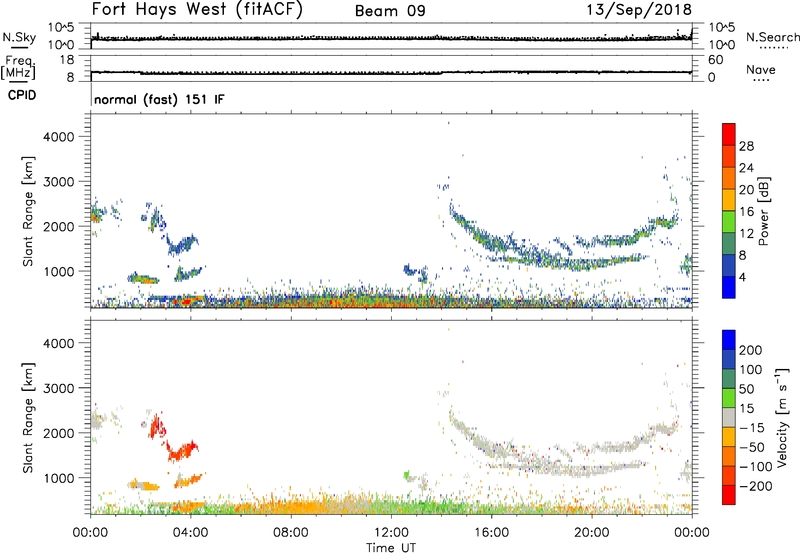Click the "18" frequency axis tick label
The height and width of the screenshot is (554, 800).
click(67, 60)
